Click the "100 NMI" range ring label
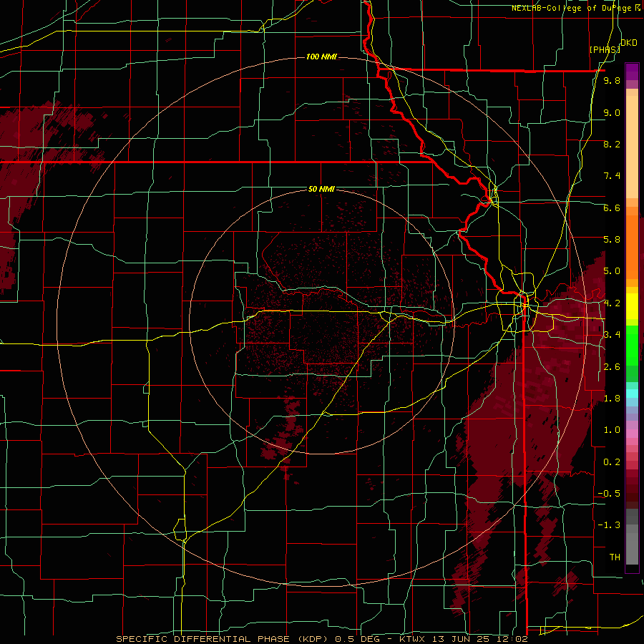 [x=321, y=57]
